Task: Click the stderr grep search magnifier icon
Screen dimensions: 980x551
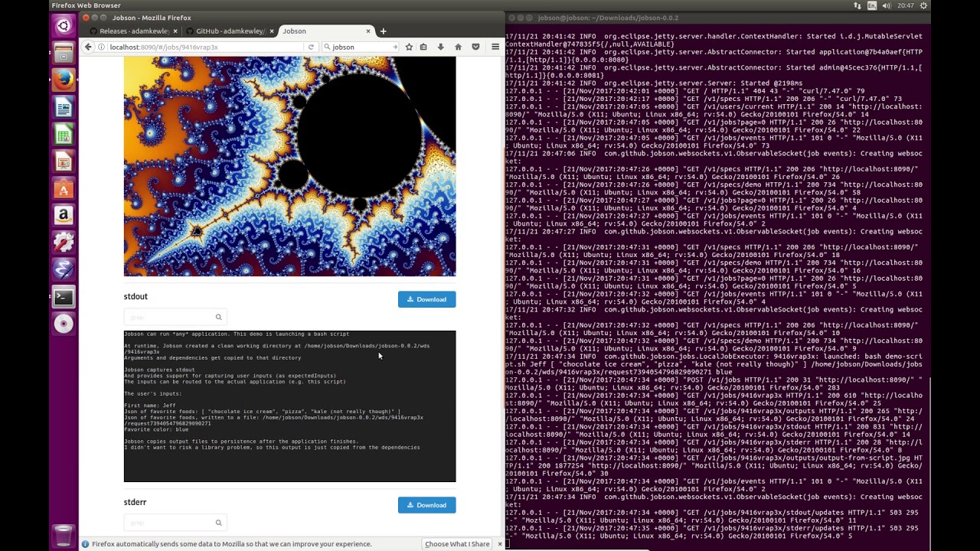Action: tap(218, 523)
